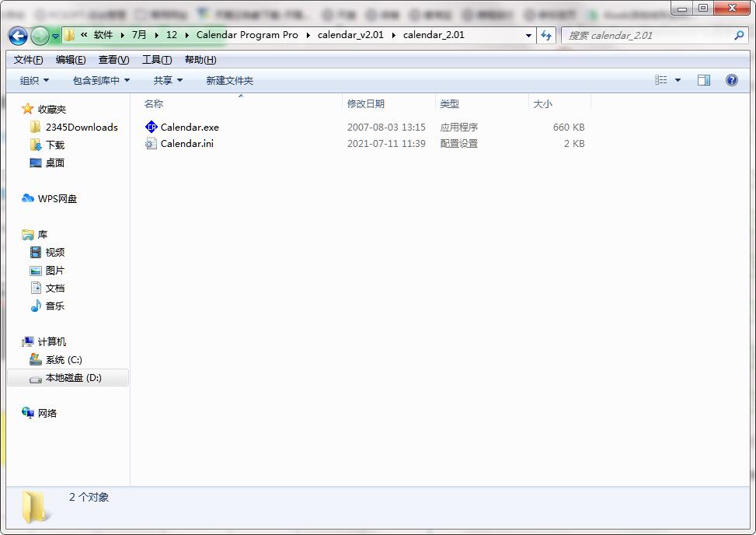Open the 编辑(E) menu
Screen dimensions: 756x535
pyautogui.click(x=71, y=60)
